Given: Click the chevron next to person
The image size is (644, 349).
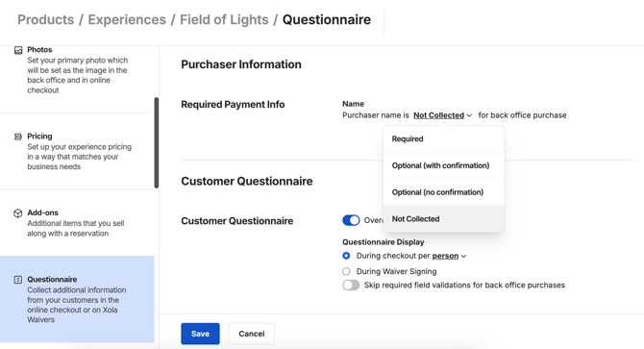Looking at the screenshot, I should [463, 256].
